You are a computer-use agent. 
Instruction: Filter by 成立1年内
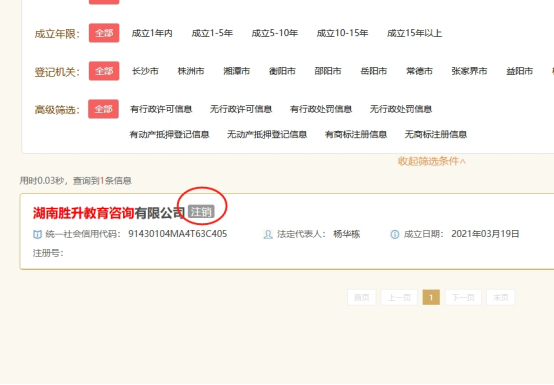[152, 33]
